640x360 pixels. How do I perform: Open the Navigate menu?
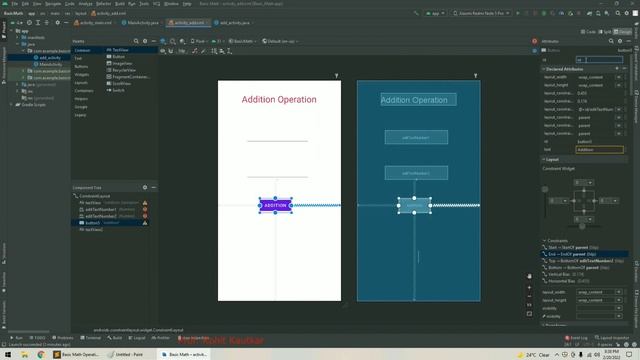(53, 4)
